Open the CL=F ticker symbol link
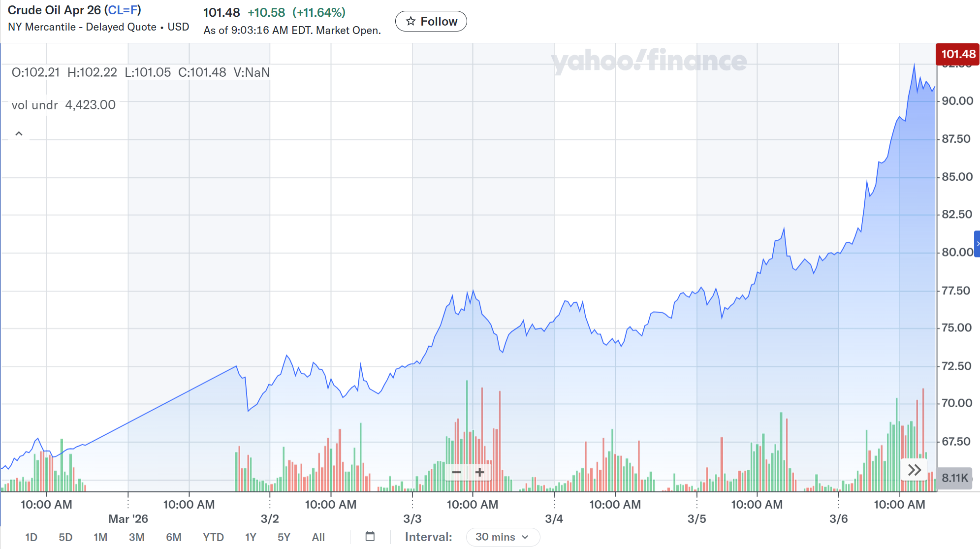 pos(123,10)
